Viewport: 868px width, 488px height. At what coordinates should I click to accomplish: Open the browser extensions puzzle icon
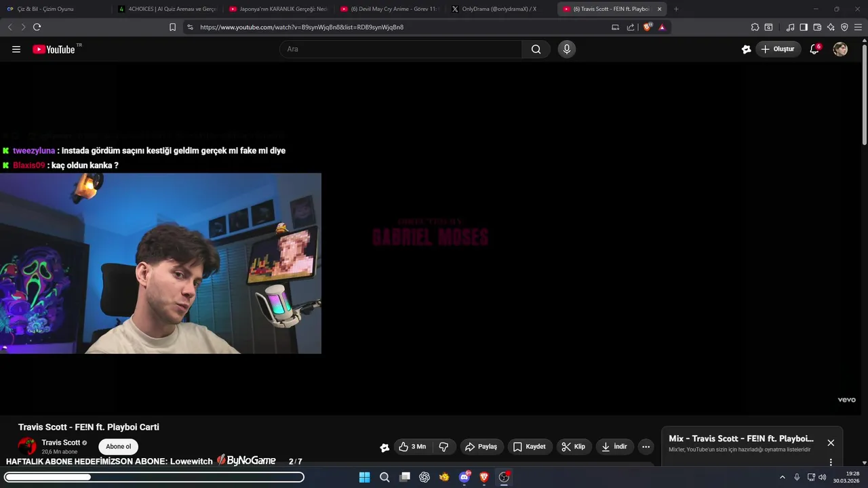[x=755, y=27]
